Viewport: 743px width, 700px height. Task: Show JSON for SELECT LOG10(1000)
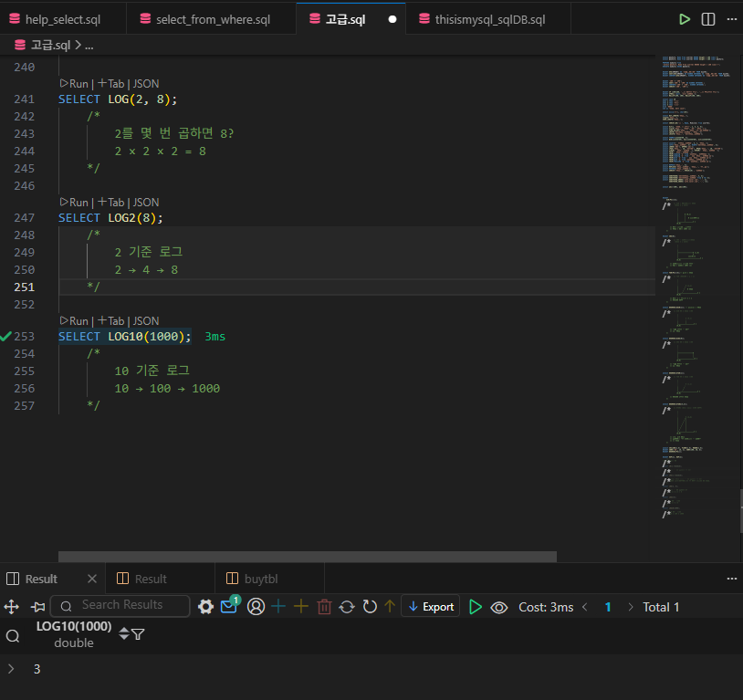(146, 321)
